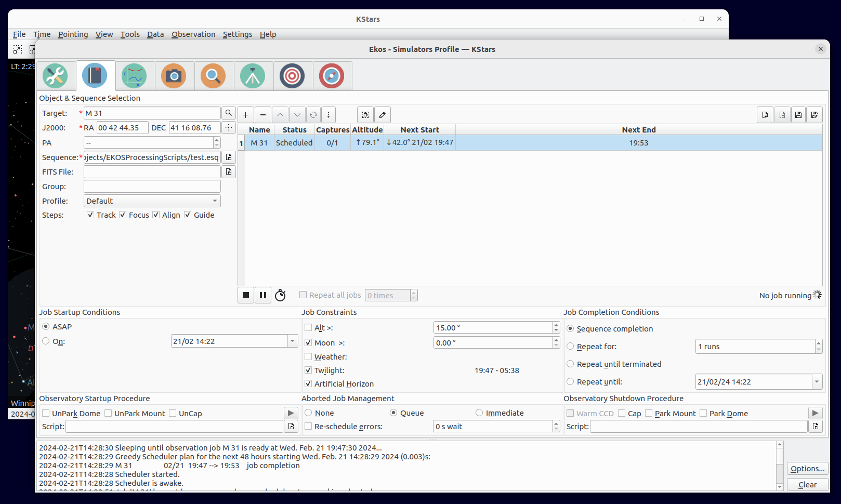Open the Observation menu
The height and width of the screenshot is (504, 841).
click(193, 34)
